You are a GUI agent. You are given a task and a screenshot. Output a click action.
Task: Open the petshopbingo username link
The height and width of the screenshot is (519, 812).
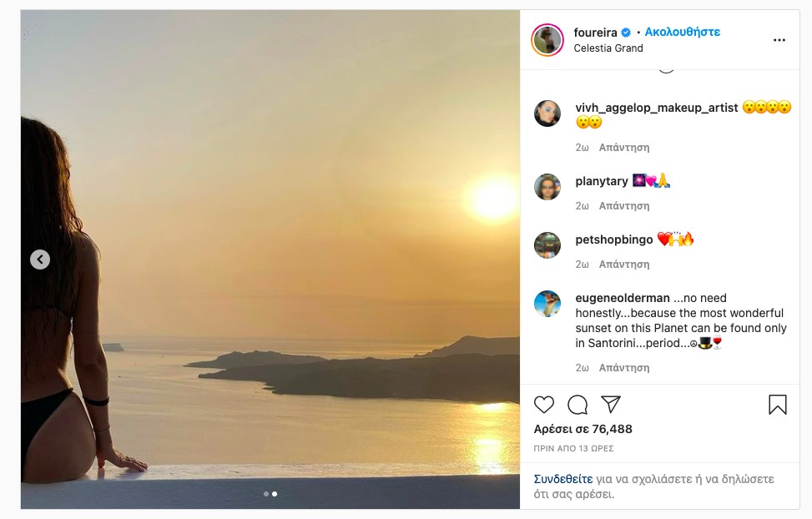[614, 239]
